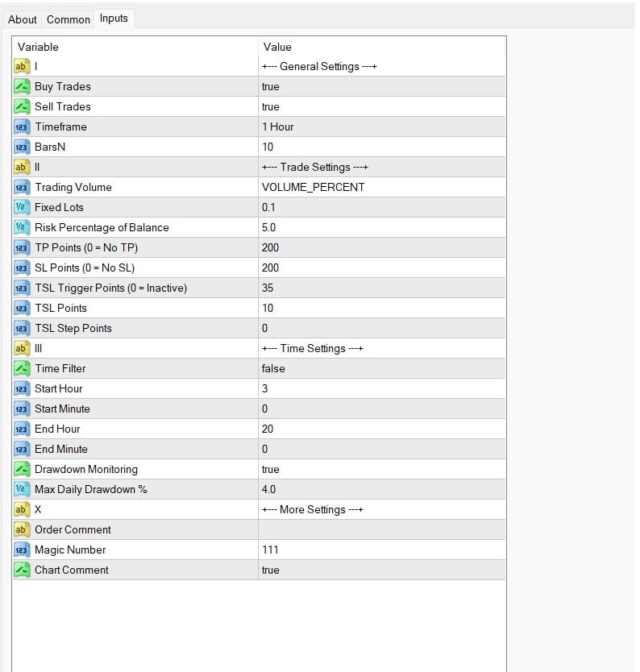The width and height of the screenshot is (640, 672).
Task: Toggle the Drawdown Monitoring true value
Action: [271, 469]
